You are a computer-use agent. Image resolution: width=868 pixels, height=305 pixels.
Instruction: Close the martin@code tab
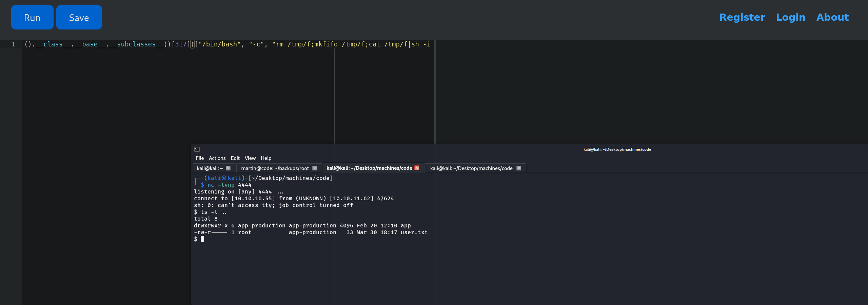pos(315,168)
